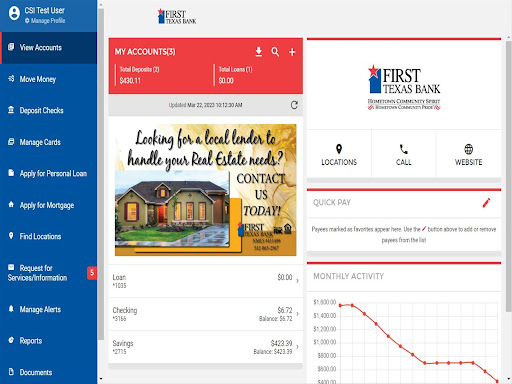The height and width of the screenshot is (384, 512).
Task: Open Move Money menu item
Action: click(x=49, y=79)
